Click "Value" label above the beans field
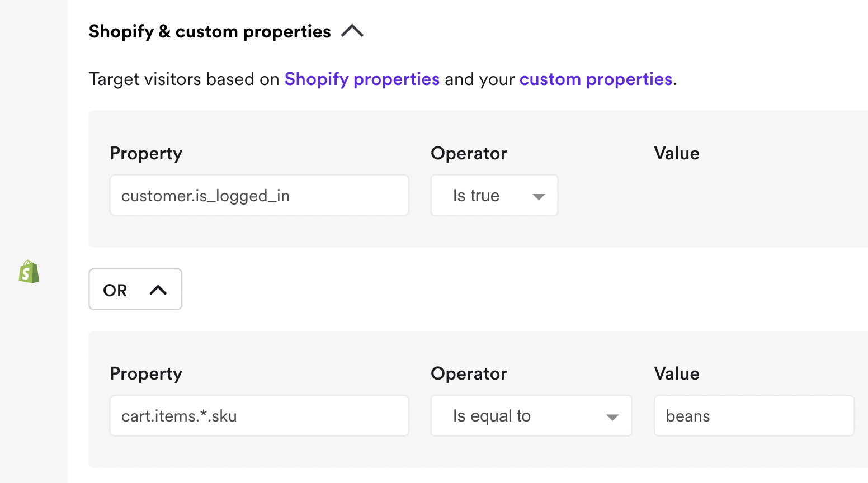The height and width of the screenshot is (483, 868). click(x=677, y=373)
